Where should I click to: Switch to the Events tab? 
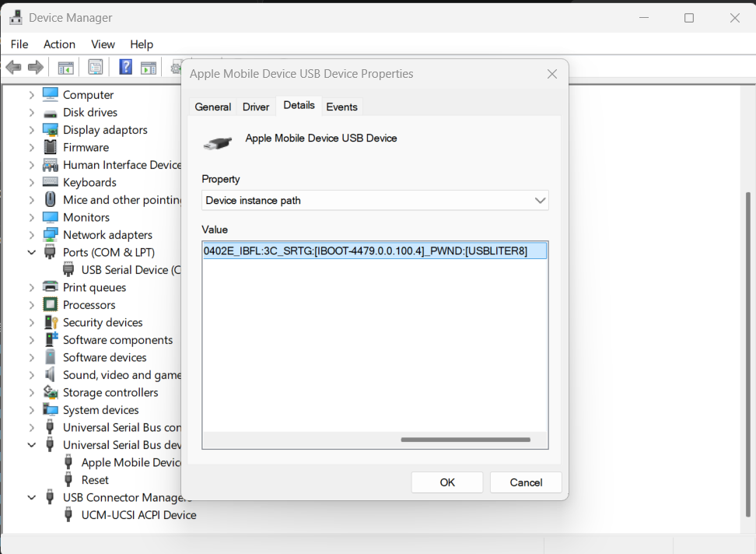tap(342, 107)
